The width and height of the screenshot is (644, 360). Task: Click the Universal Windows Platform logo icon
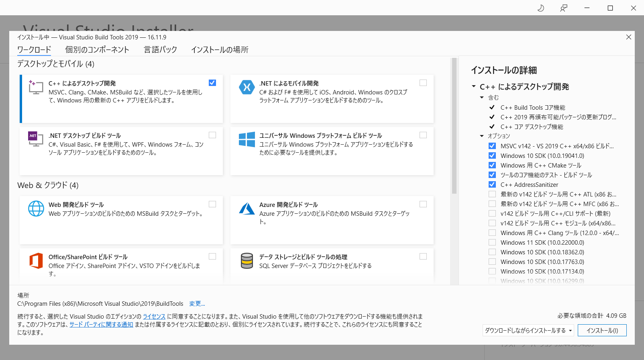247,139
